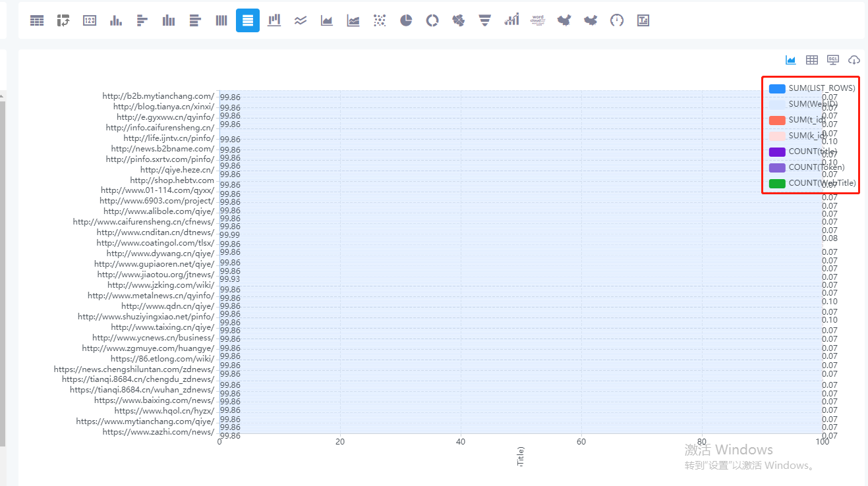Switch to the chart view tab

[790, 59]
